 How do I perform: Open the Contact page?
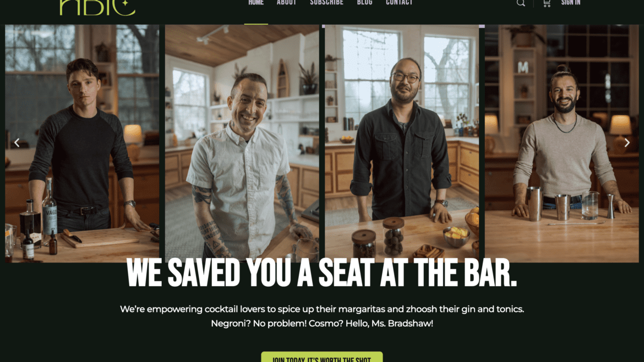[399, 3]
